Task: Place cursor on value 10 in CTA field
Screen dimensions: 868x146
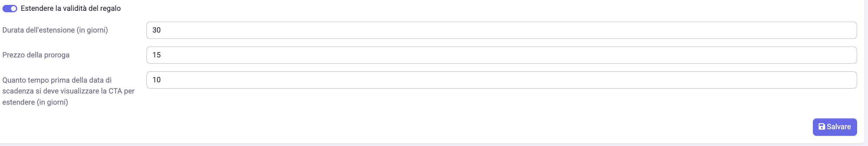Action: [x=156, y=80]
